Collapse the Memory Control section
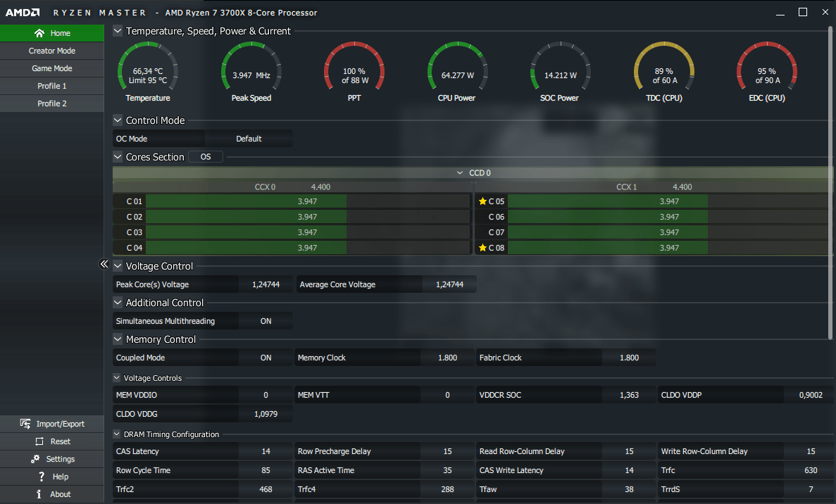The width and height of the screenshot is (836, 504). click(x=118, y=339)
